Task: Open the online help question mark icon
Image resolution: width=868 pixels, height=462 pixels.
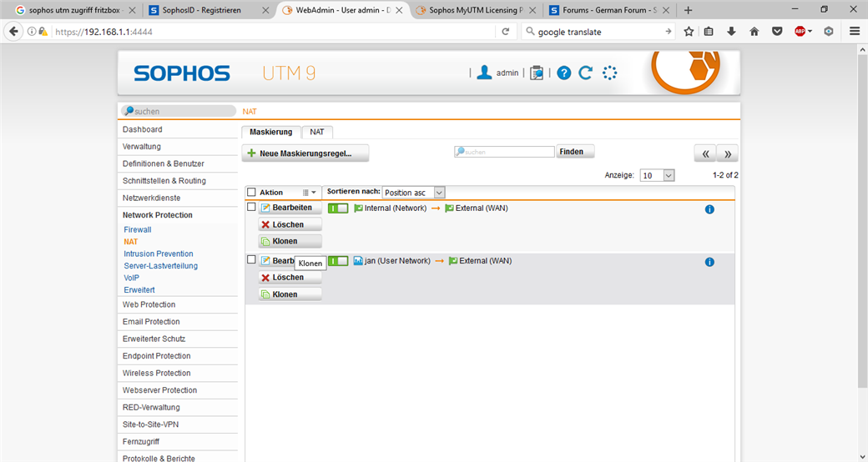Action: click(x=563, y=73)
